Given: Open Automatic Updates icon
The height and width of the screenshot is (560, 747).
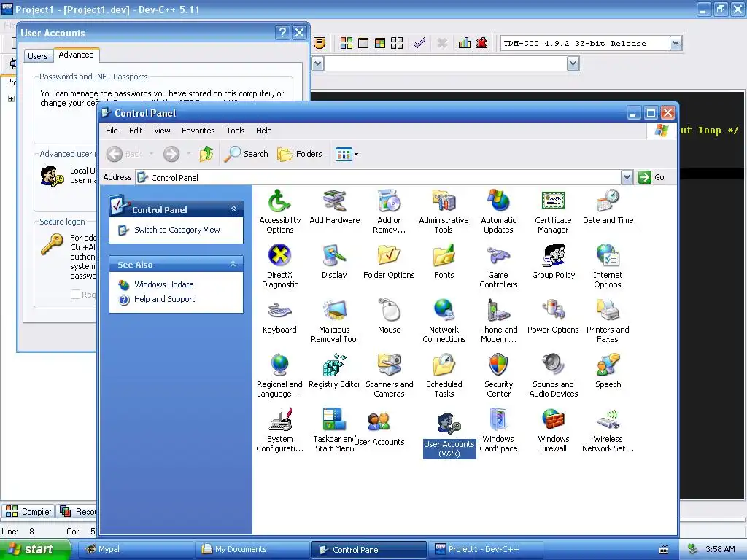Looking at the screenshot, I should click(498, 211).
